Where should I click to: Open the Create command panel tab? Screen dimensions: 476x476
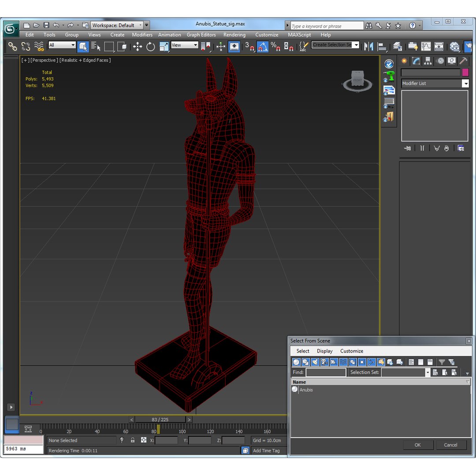[404, 61]
